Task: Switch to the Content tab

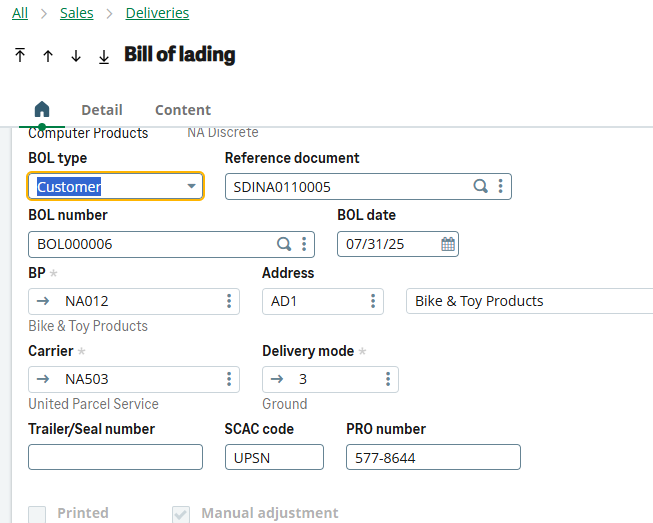Action: pyautogui.click(x=183, y=110)
